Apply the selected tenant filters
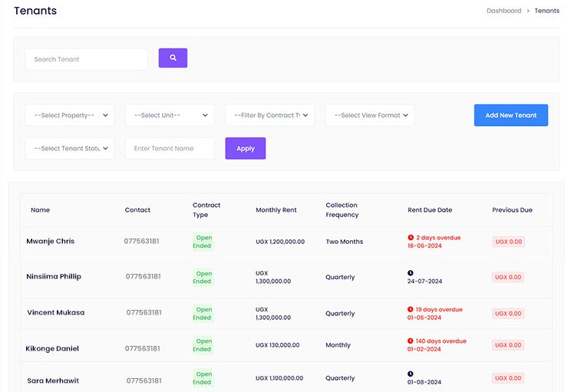This screenshot has height=392, width=571. [245, 148]
